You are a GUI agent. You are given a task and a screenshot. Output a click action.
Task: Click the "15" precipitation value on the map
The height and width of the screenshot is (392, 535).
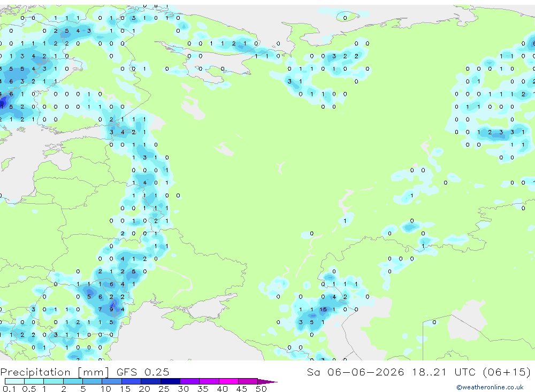[x=323, y=310]
